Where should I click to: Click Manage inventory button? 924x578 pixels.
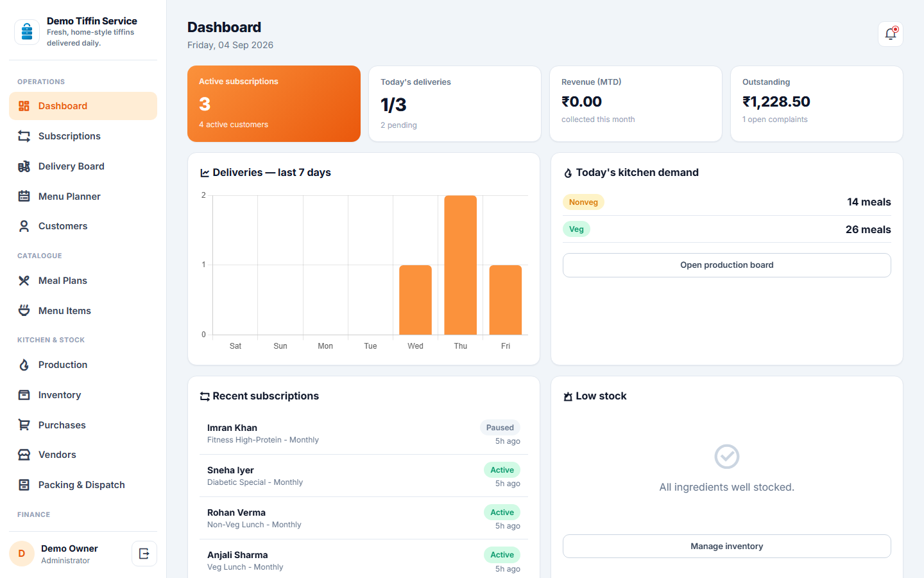(727, 547)
